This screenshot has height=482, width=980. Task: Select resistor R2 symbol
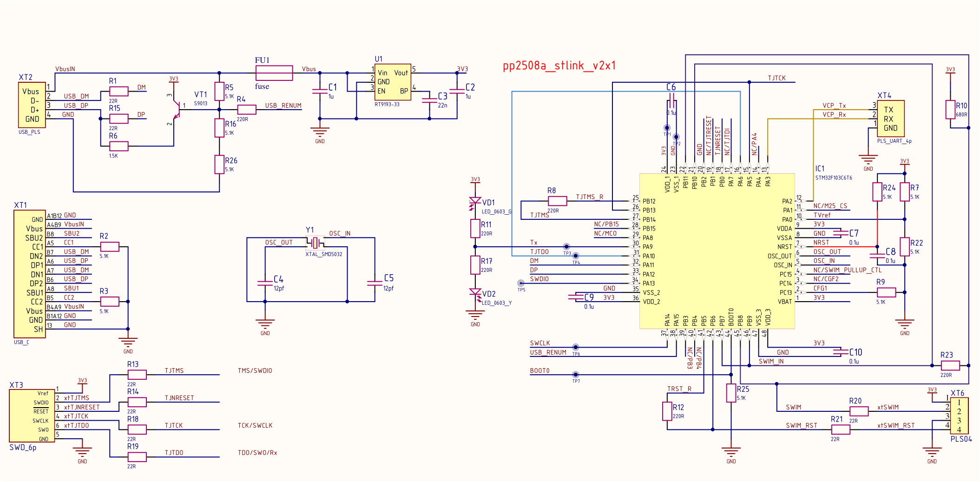point(110,247)
